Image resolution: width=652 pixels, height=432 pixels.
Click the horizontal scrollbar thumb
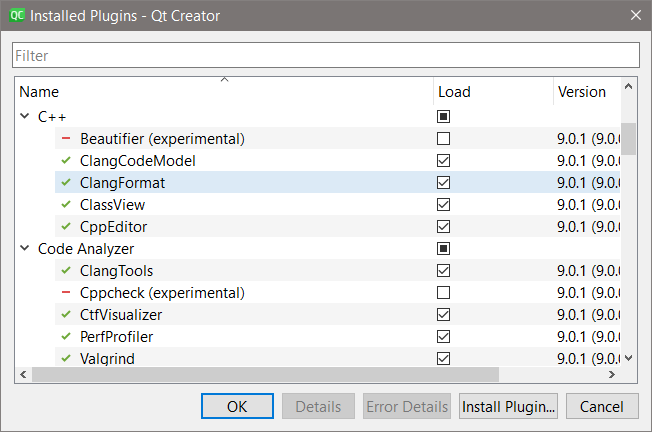265,374
